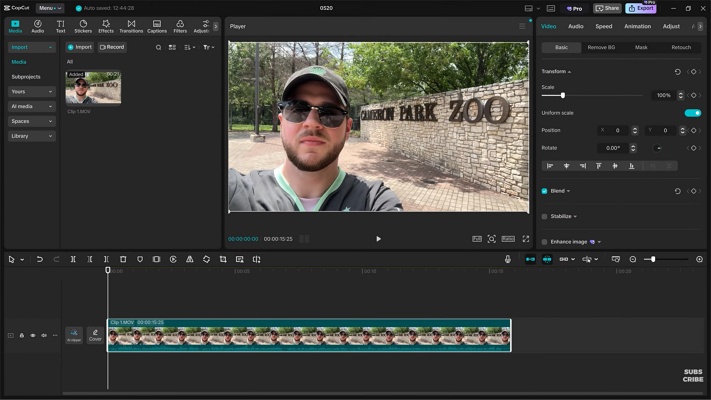Expand the Library dropdown
Viewport: 711px width, 400px height.
coord(31,136)
